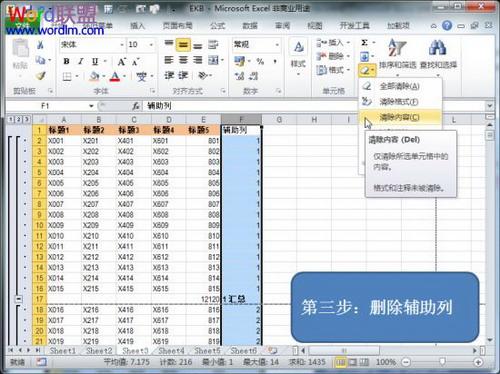Choose Clear All menu entry
Screen dimensions: 500x374
click(400, 86)
